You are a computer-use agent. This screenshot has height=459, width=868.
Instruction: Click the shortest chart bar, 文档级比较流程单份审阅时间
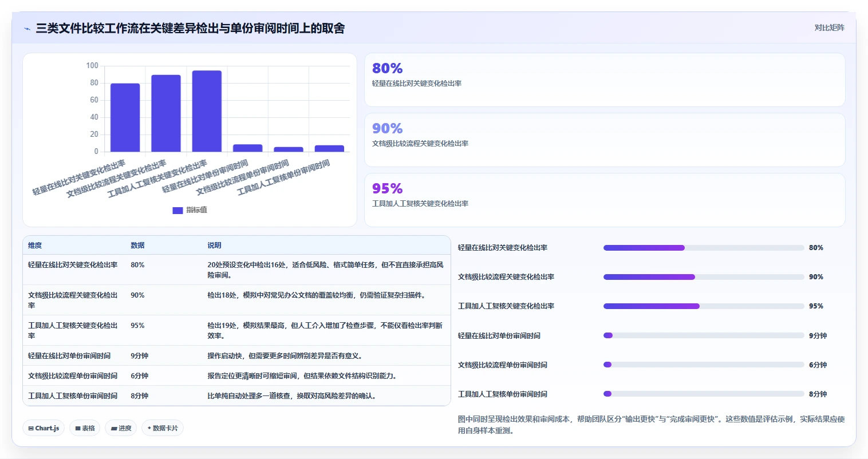coord(289,149)
